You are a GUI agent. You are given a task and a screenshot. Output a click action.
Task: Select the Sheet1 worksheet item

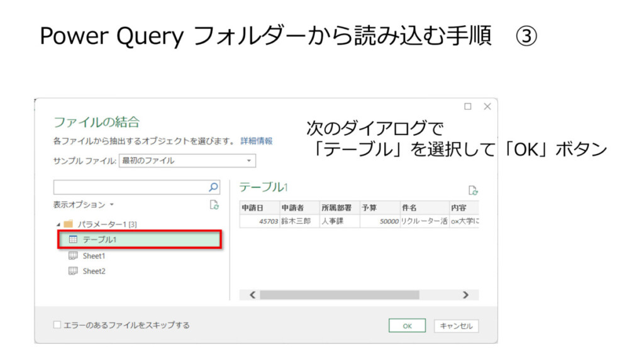click(x=94, y=256)
